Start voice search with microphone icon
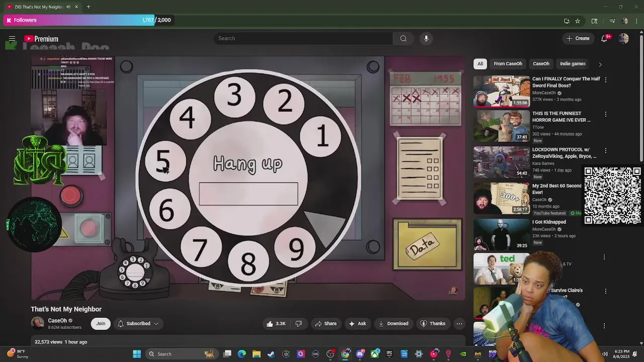This screenshot has height=362, width=644. [x=426, y=38]
